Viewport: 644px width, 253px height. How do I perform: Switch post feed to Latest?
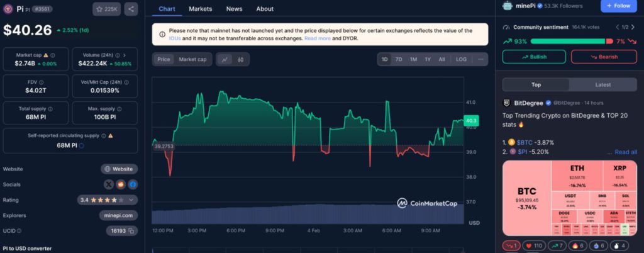coord(603,84)
